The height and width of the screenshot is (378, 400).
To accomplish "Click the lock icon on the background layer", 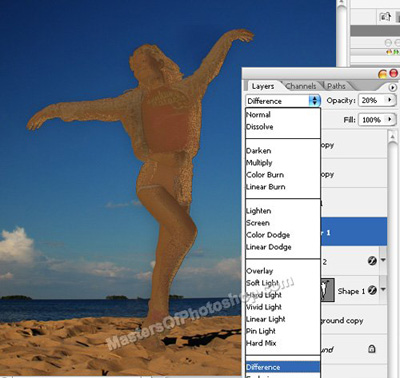I will click(x=372, y=349).
